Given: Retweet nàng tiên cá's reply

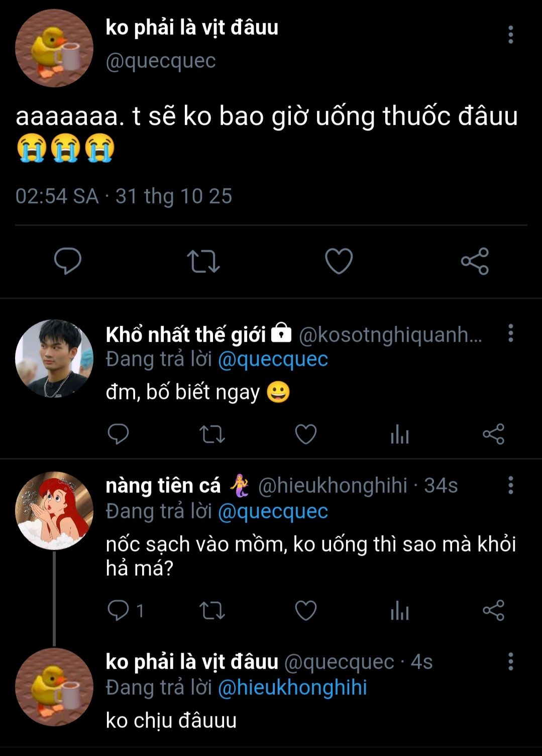Looking at the screenshot, I should [212, 611].
